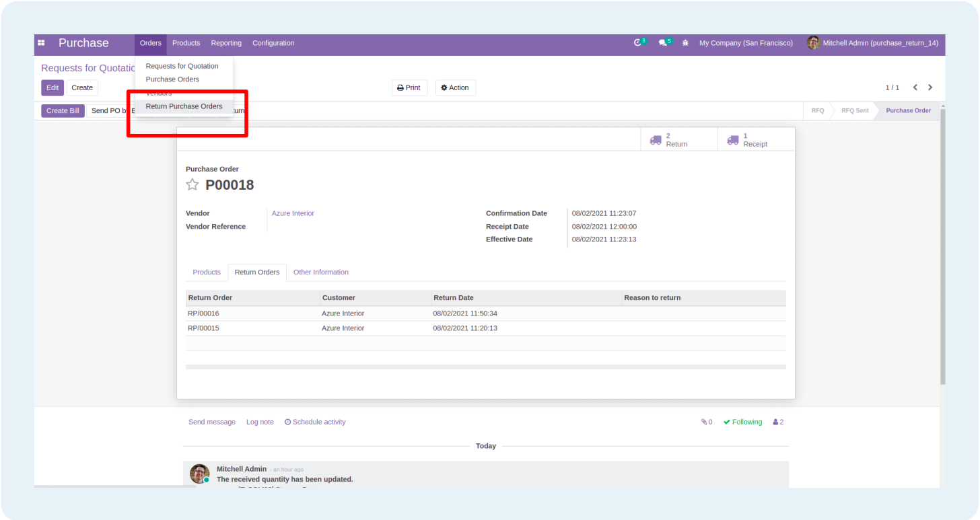
Task: Open the Print dropdown
Action: (409, 87)
